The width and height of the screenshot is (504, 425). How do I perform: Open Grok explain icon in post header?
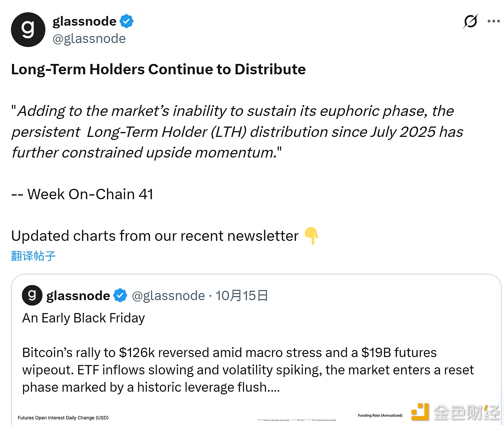pyautogui.click(x=470, y=21)
